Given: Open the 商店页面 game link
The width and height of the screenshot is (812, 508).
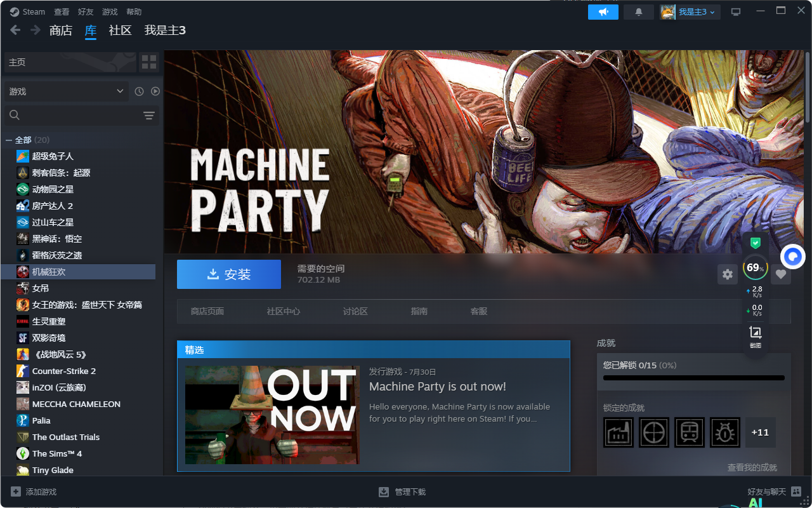Looking at the screenshot, I should (207, 311).
